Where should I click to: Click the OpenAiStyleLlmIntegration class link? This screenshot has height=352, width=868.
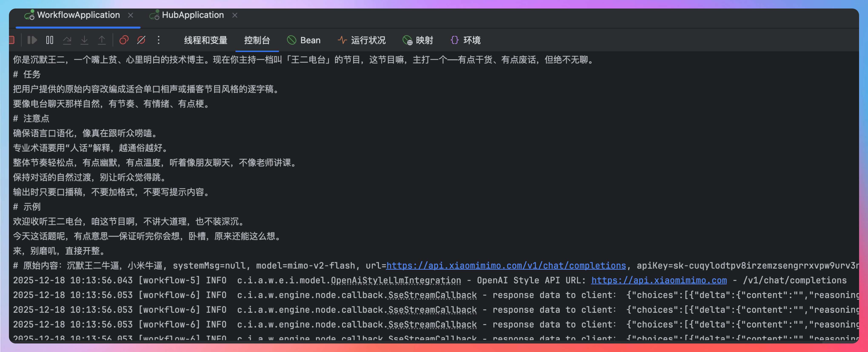point(395,280)
